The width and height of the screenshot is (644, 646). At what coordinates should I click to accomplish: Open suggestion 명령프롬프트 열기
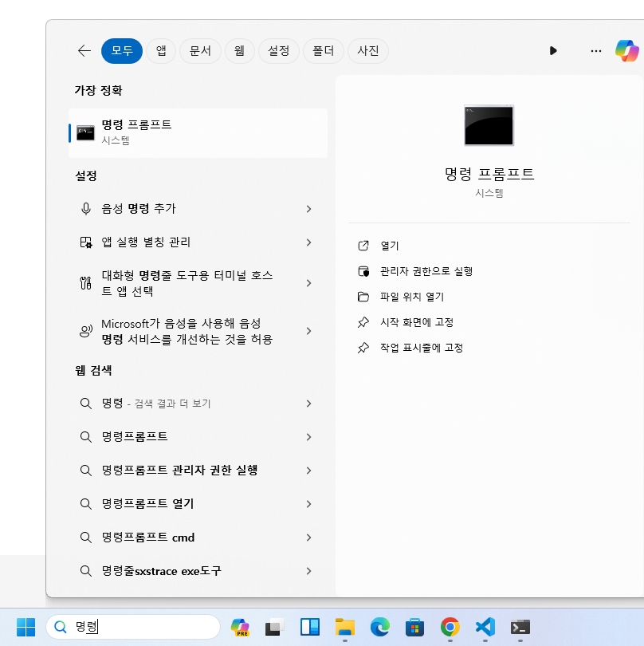[x=198, y=504]
